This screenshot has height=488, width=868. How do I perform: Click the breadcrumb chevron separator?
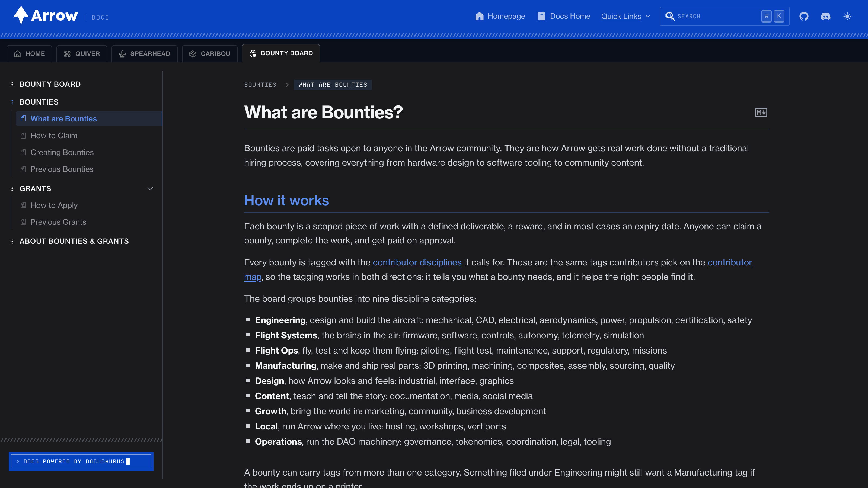click(288, 85)
